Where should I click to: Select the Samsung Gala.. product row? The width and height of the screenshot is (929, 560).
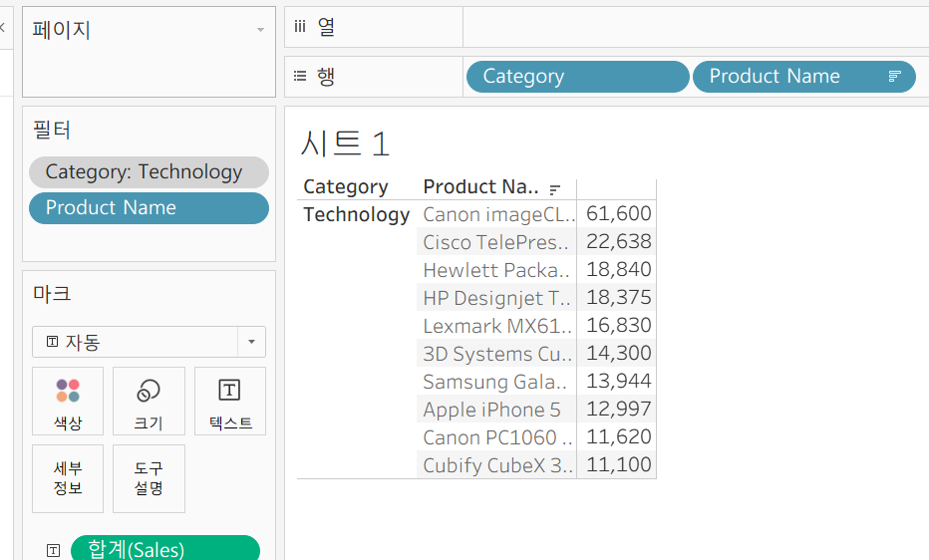[496, 381]
